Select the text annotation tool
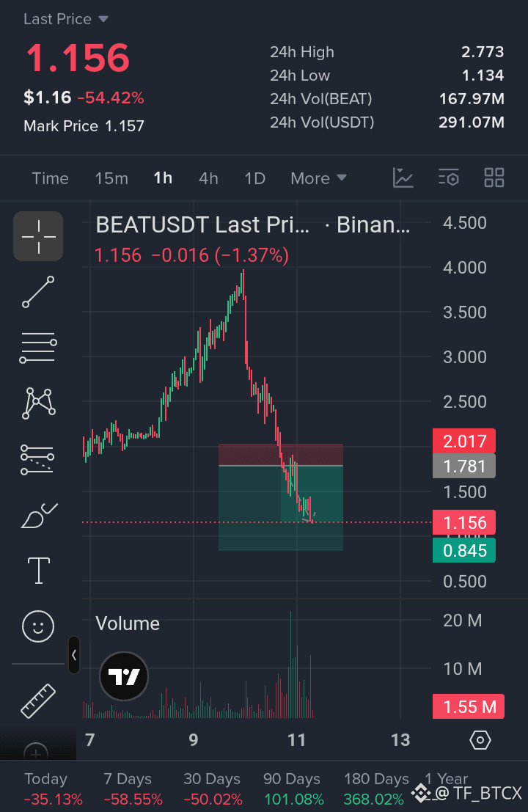Image resolution: width=528 pixels, height=812 pixels. point(38,571)
